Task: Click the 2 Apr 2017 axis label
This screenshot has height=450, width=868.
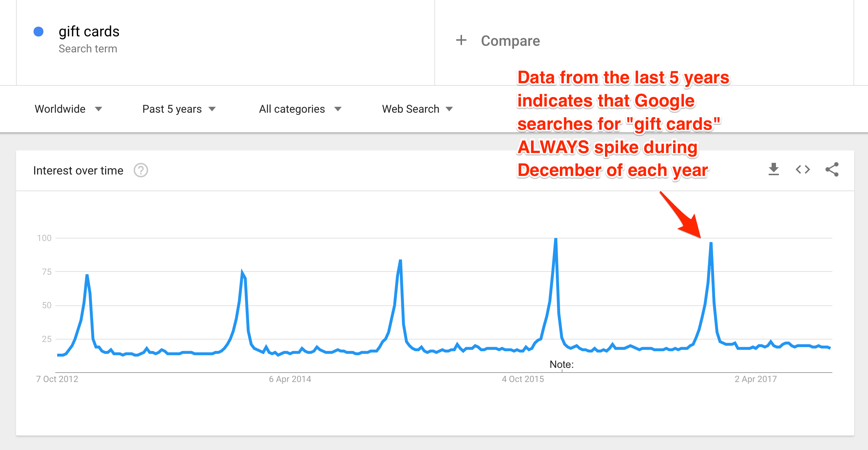Action: click(x=756, y=379)
